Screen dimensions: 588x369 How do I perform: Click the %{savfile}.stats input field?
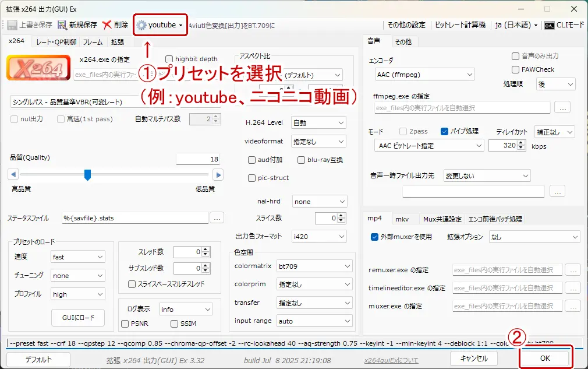[135, 218]
